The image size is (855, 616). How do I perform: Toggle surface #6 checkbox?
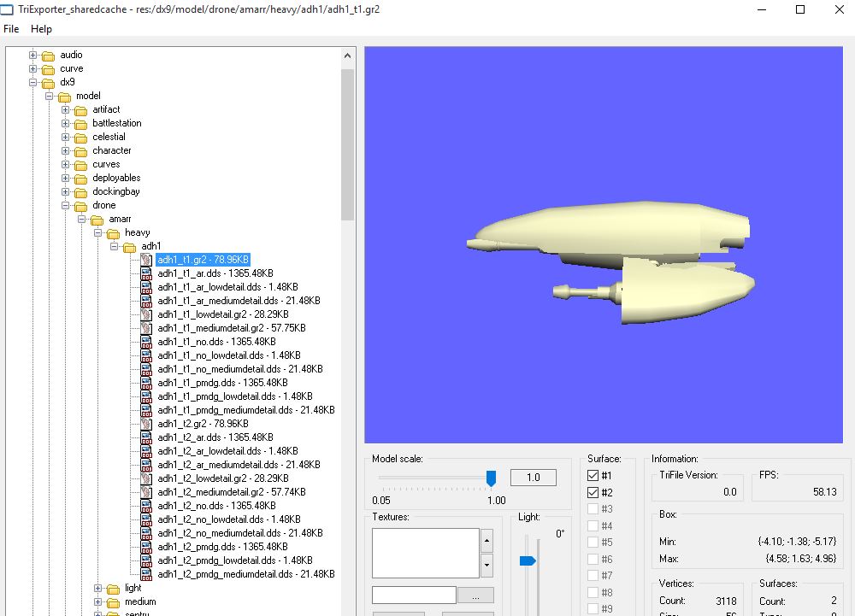click(593, 559)
